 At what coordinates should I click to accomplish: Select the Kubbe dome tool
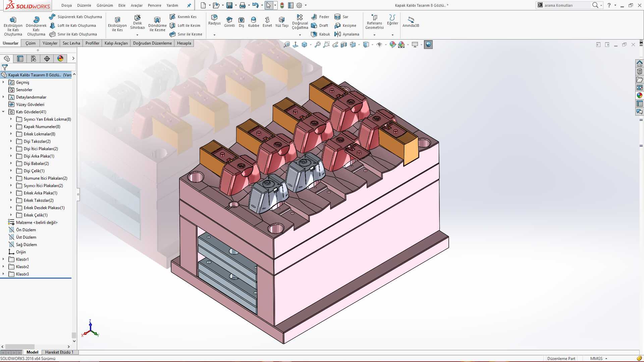click(x=254, y=22)
